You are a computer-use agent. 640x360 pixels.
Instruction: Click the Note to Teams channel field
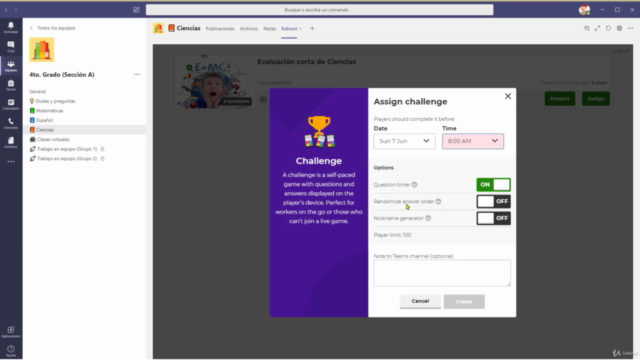pos(442,273)
